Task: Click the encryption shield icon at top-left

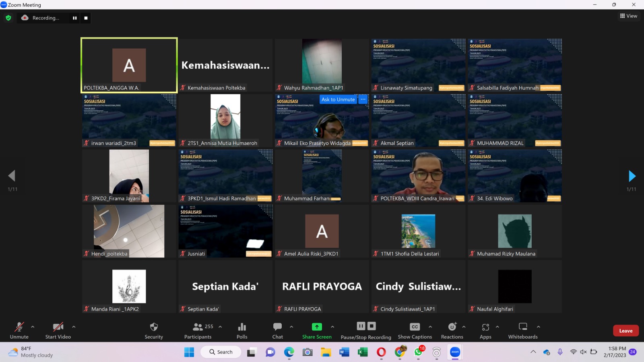Action: click(x=8, y=18)
